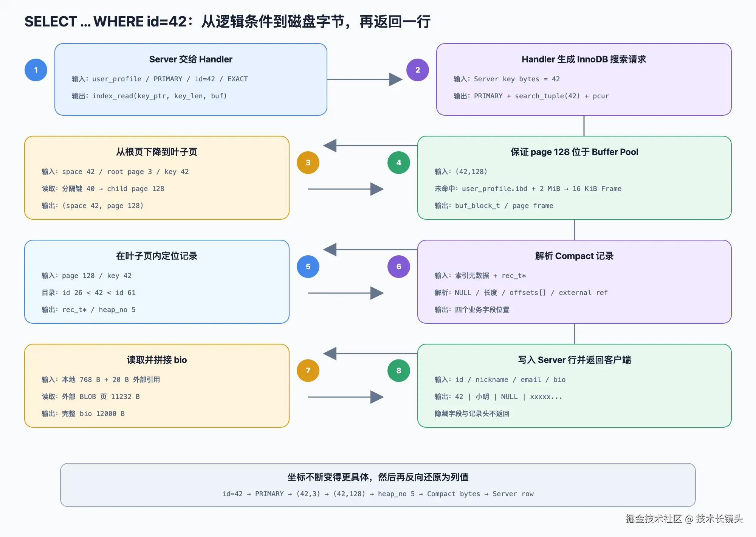Click the summary heading '坐标不断变得更具体，然后再反向还原为列值'

coord(378,477)
